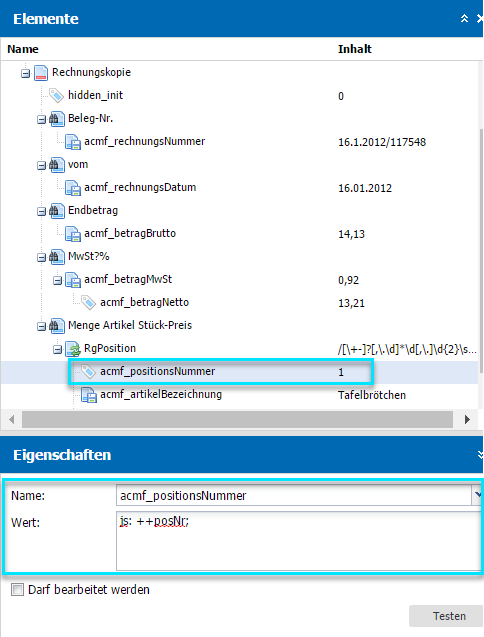Image resolution: width=484 pixels, height=637 pixels.
Task: Click the horizontal scrollbar right arrow
Action: pos(467,419)
